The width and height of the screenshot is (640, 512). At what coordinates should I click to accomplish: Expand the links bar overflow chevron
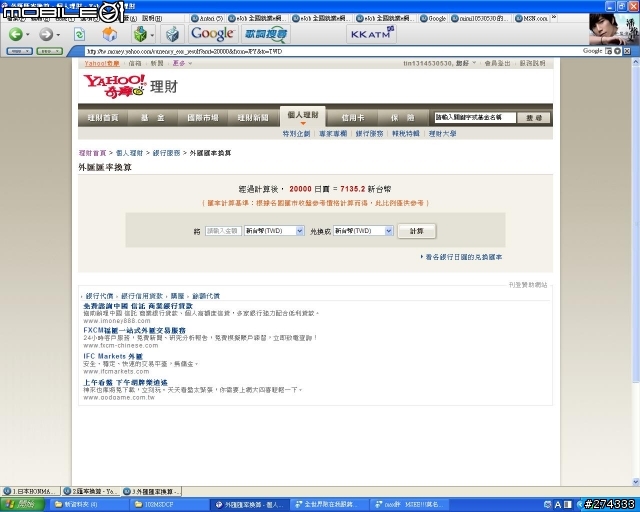(x=554, y=17)
